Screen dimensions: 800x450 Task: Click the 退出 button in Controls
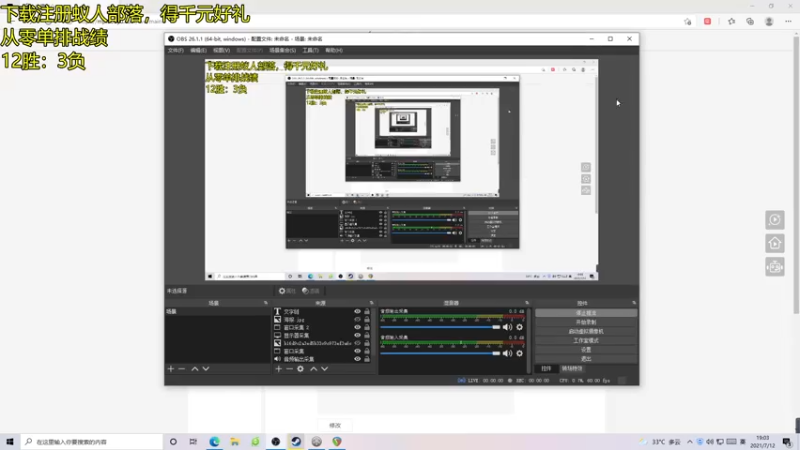pos(586,359)
